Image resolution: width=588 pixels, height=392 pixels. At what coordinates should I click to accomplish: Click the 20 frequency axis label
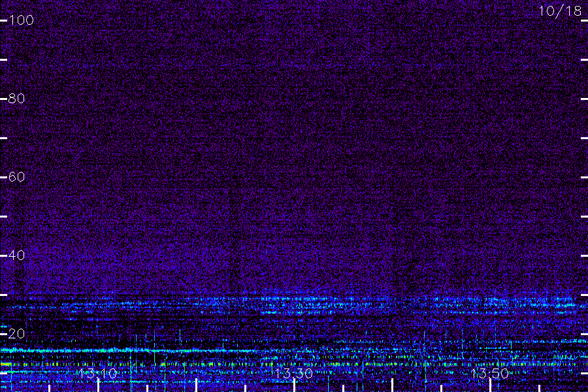[x=16, y=333]
